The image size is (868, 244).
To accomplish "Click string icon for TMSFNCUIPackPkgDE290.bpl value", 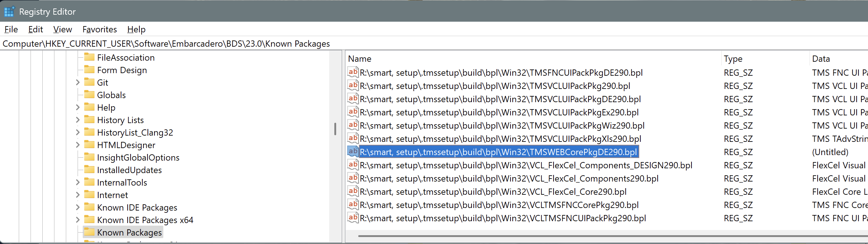I will [353, 72].
